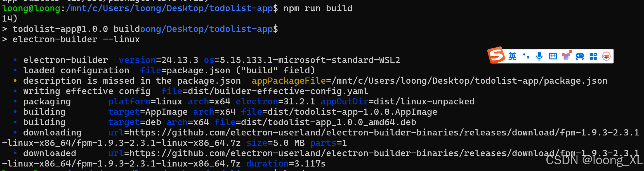Click the 'electron-builder --linux' command line
644x171 pixels.
coord(76,39)
